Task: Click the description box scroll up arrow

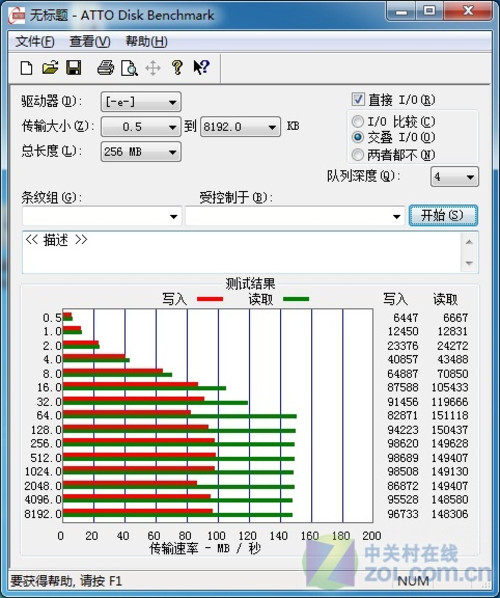Action: click(x=469, y=242)
